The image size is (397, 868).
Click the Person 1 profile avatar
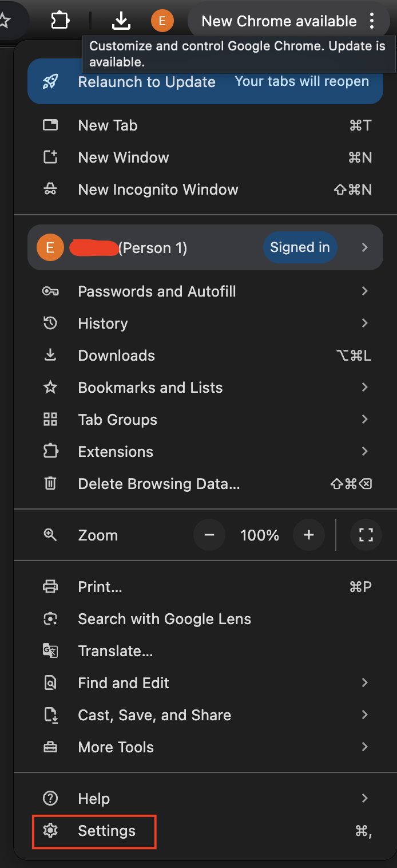tap(50, 247)
